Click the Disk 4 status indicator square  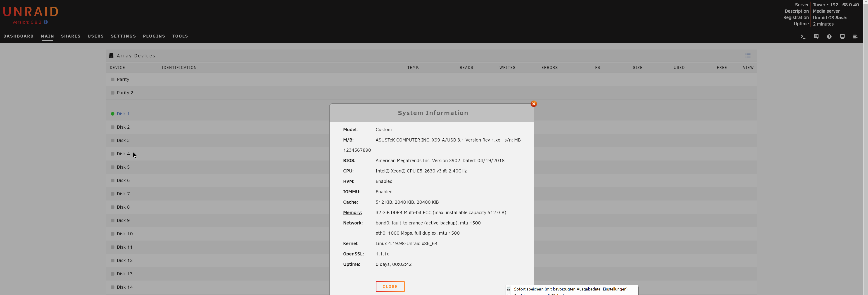[112, 154]
